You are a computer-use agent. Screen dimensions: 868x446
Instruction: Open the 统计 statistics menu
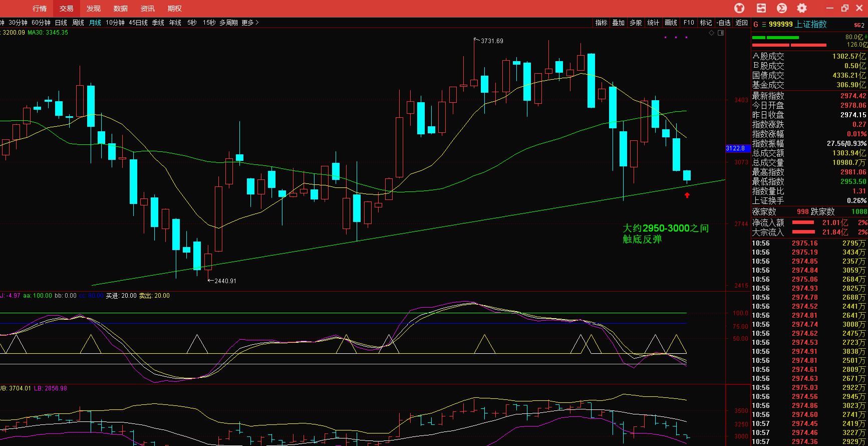coord(654,23)
